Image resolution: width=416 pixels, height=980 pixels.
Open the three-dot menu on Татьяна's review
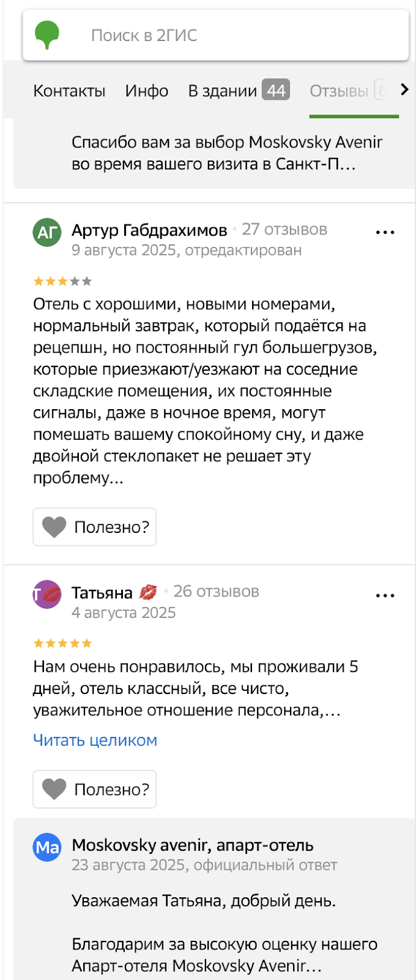coord(385,595)
